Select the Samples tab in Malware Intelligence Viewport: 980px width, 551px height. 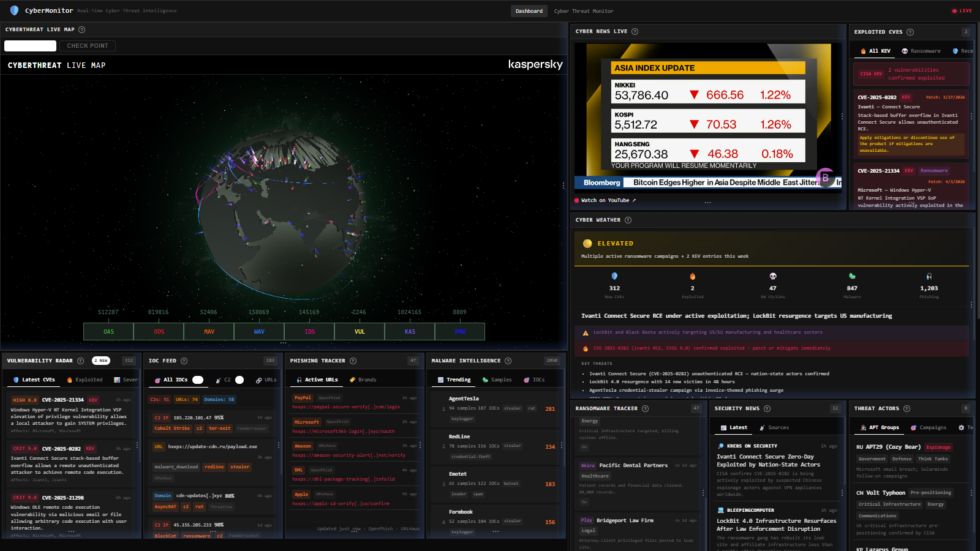(x=497, y=380)
